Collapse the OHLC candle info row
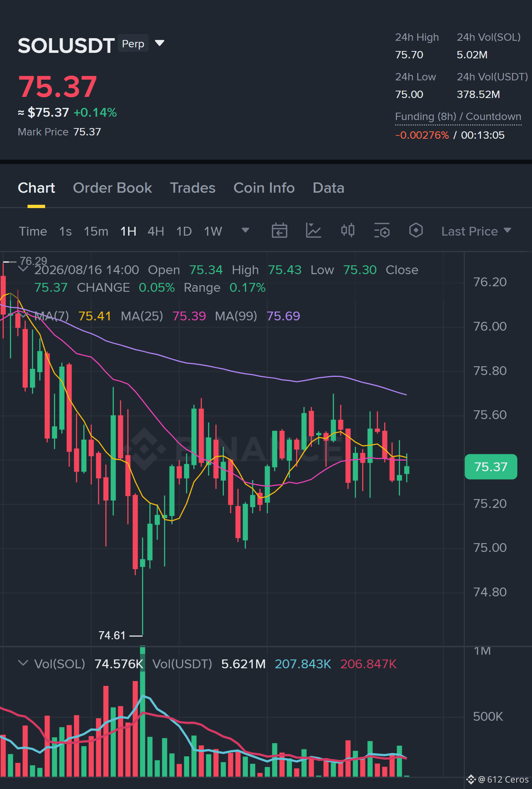This screenshot has width=532, height=789. 23,269
